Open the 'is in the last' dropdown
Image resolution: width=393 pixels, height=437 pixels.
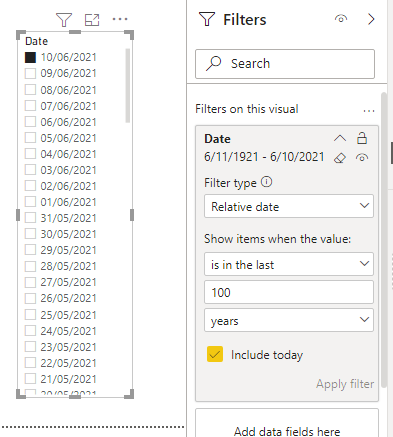[x=289, y=264]
